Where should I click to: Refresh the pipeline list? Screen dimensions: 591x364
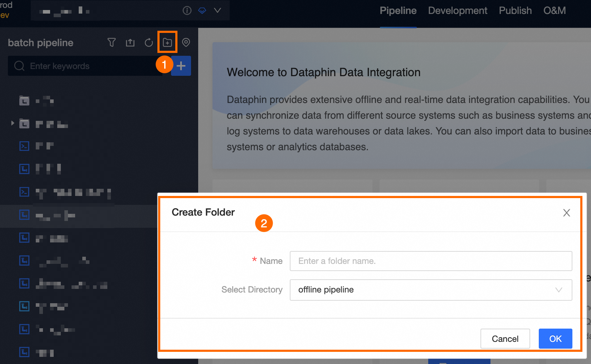[148, 42]
